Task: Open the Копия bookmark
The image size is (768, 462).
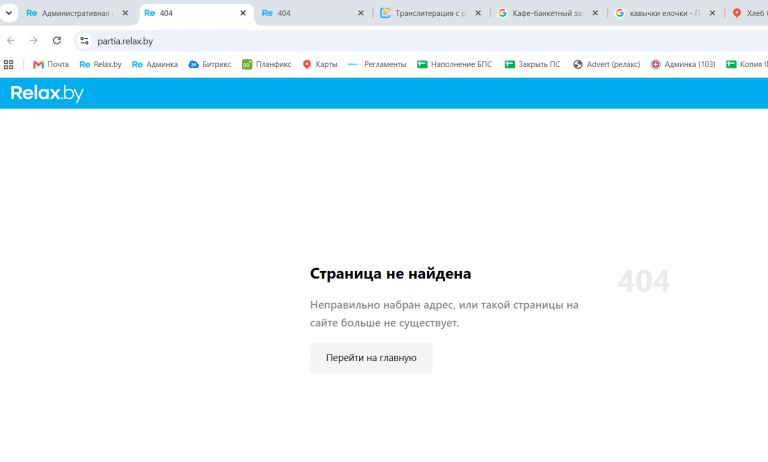Action: click(746, 64)
